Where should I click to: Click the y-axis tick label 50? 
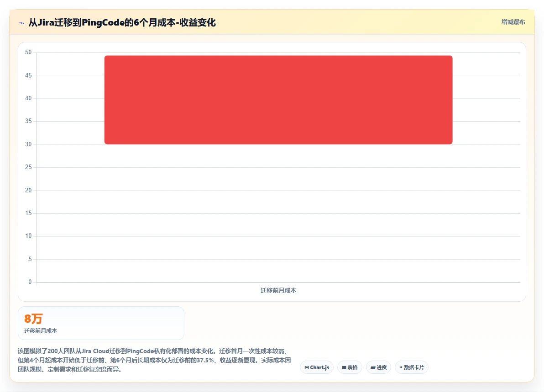click(28, 52)
